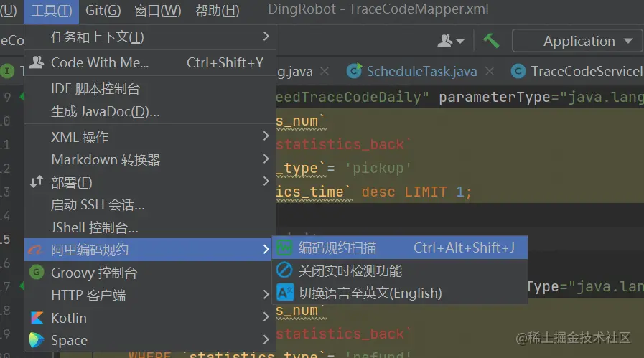Click desc LIMIT 1; in editor
The height and width of the screenshot is (358, 644).
click(x=416, y=192)
